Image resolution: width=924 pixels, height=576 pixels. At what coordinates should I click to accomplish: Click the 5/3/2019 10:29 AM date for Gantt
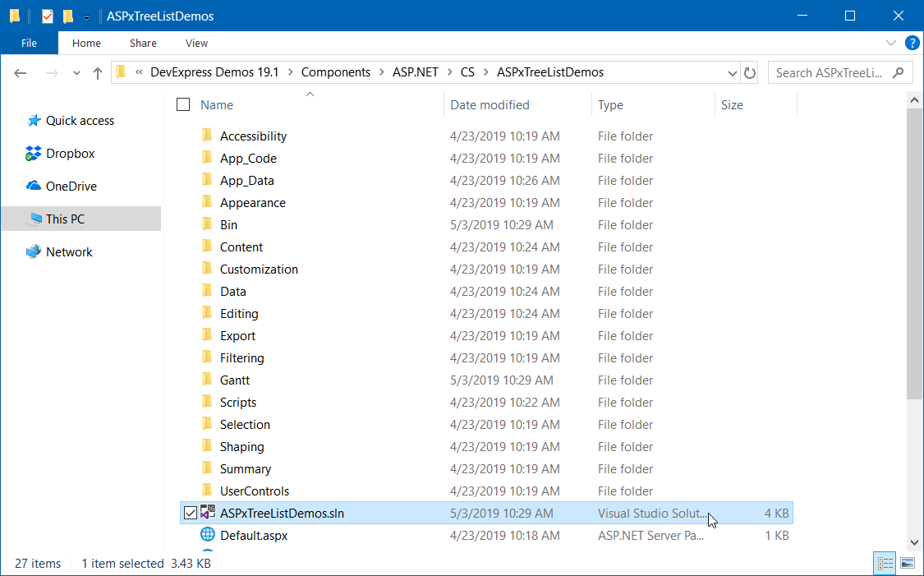502,380
